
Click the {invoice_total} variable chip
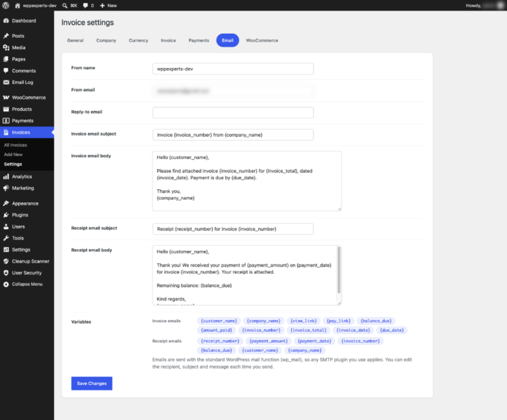(308, 330)
